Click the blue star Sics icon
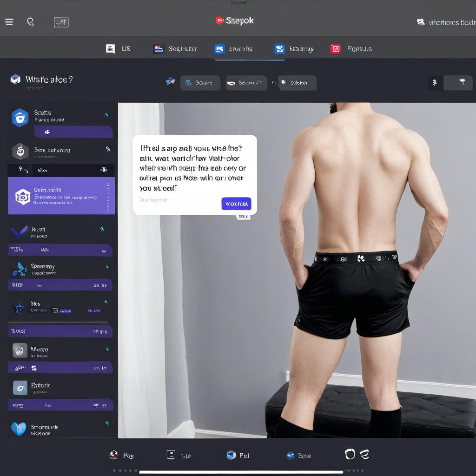 19,307
